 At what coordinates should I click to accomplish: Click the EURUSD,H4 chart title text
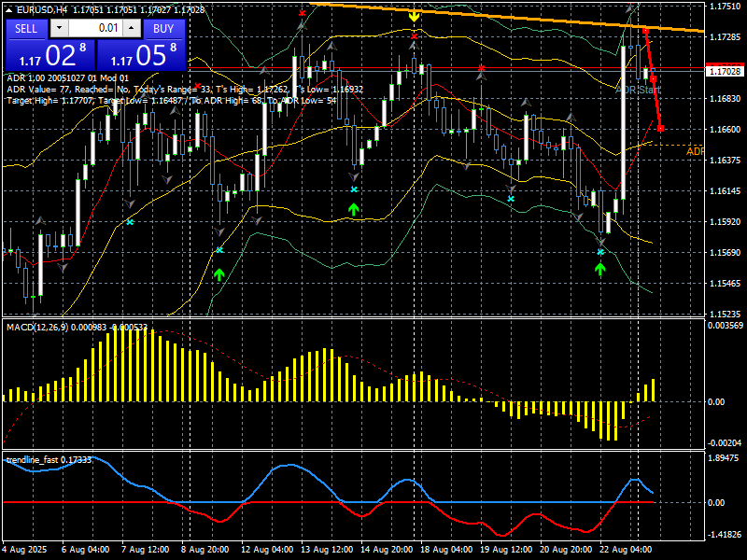[41, 9]
